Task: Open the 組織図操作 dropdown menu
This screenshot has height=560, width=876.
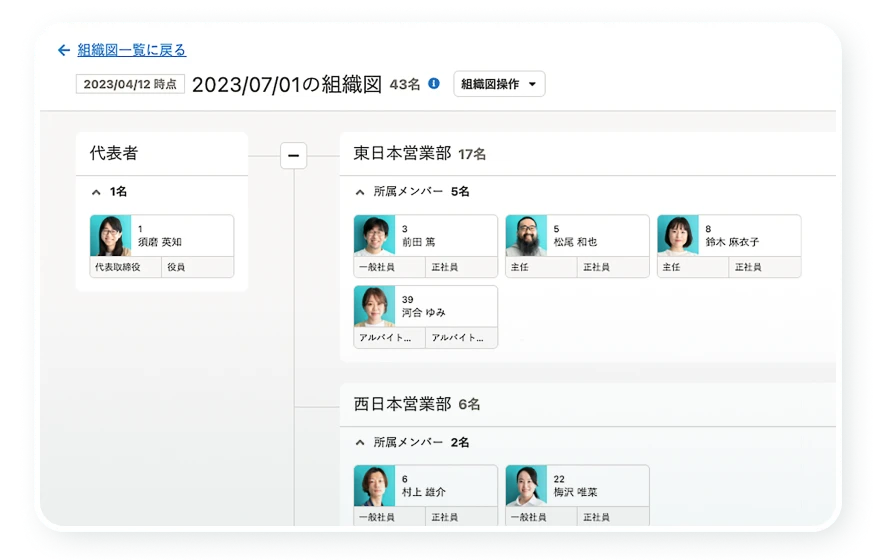Action: [498, 84]
